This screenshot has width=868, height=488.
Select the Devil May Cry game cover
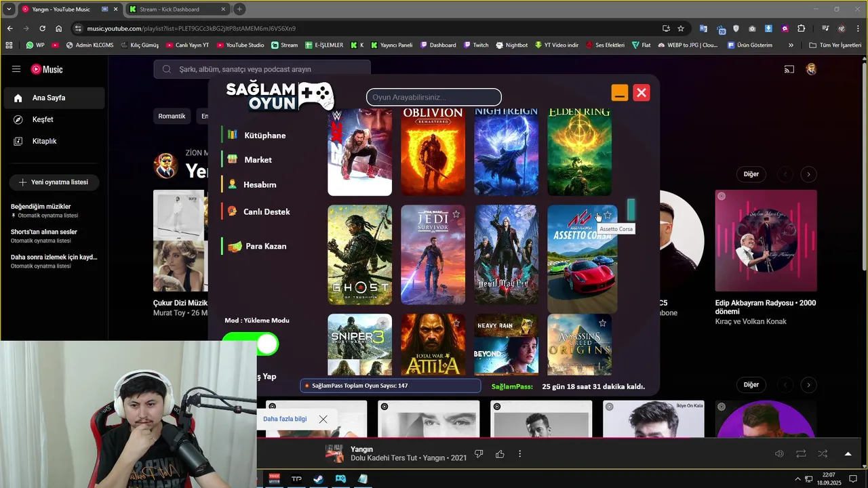[506, 255]
